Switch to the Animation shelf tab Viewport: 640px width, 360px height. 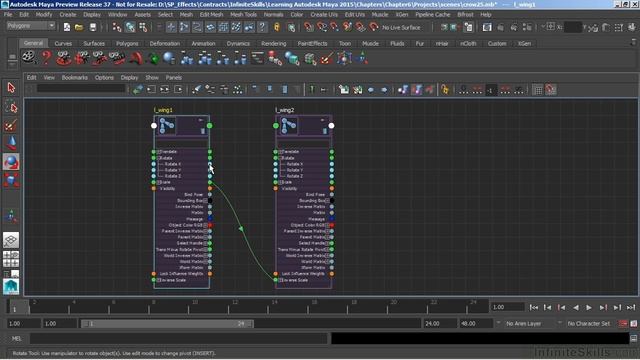pyautogui.click(x=203, y=43)
